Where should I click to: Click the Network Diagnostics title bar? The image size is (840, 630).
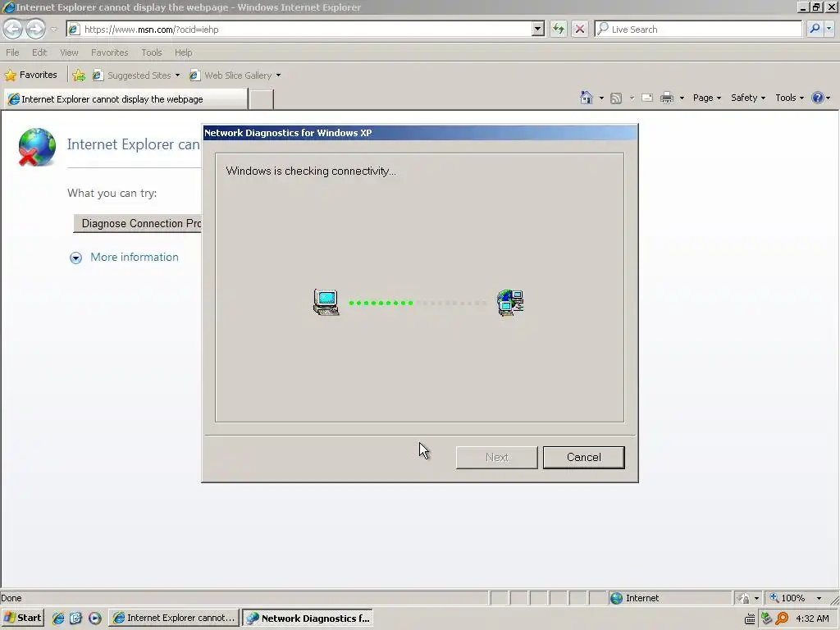[x=420, y=133]
